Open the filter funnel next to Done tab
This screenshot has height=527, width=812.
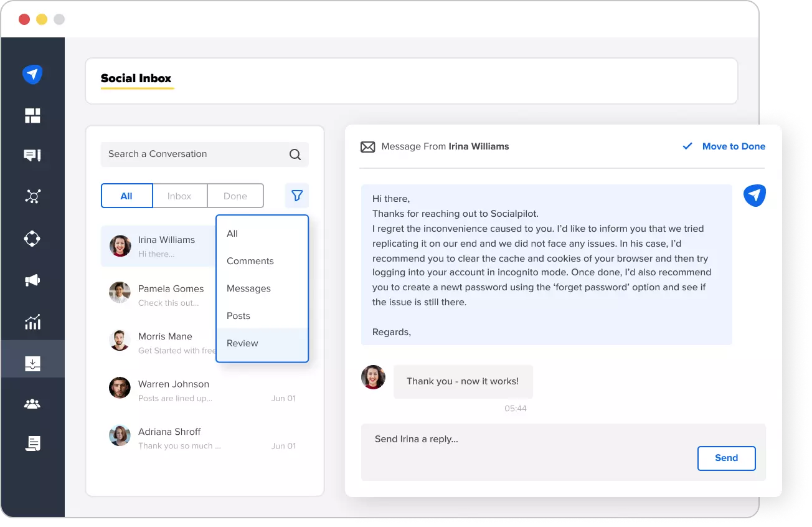point(296,195)
